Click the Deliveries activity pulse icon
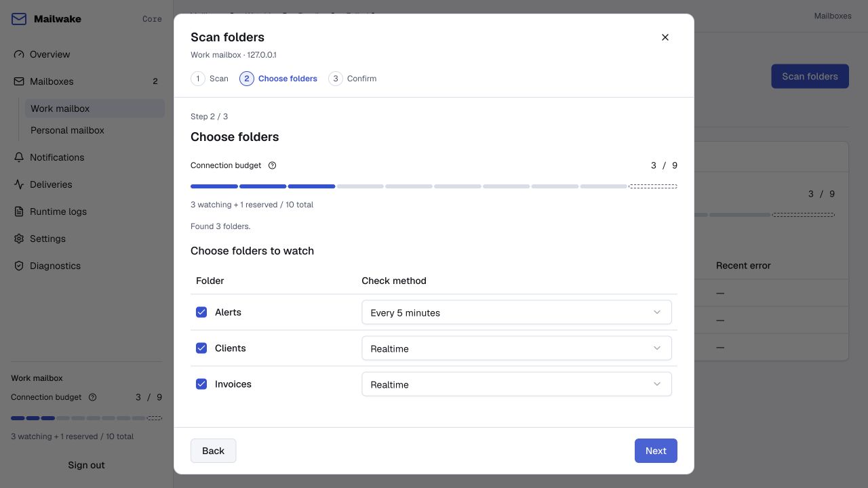 [19, 184]
